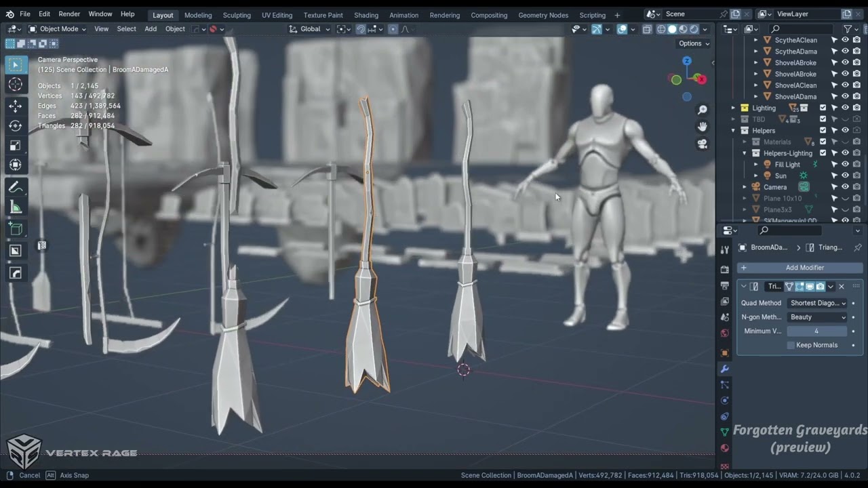
Task: Click the outliner search field
Action: coord(802,28)
